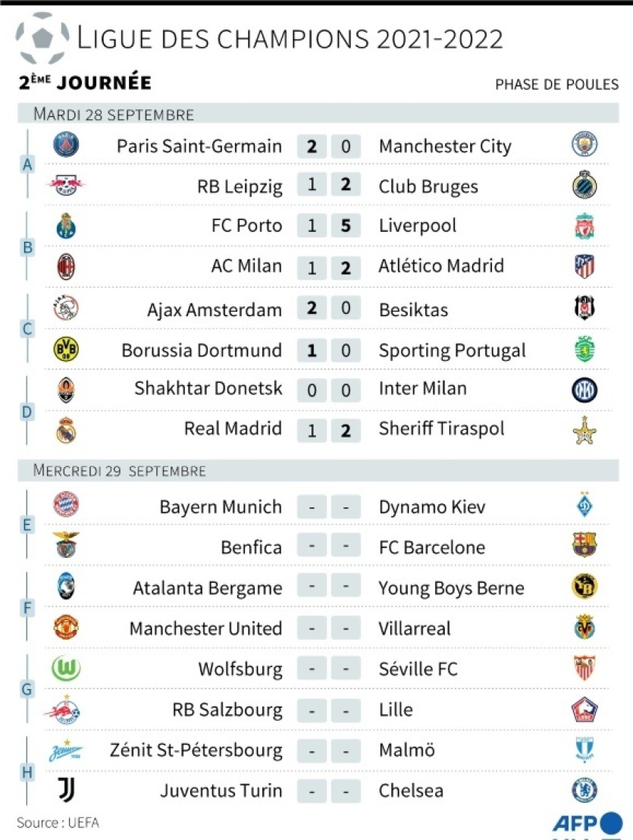The image size is (633, 840).
Task: Click the Chelsea club badge
Action: 584,790
